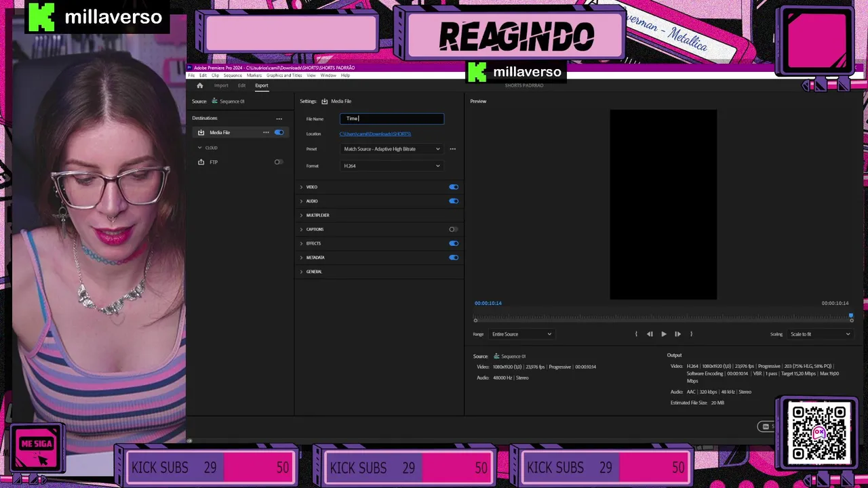Click the Sequence 01 icon beside Source
This screenshot has height=488, width=868.
click(214, 101)
